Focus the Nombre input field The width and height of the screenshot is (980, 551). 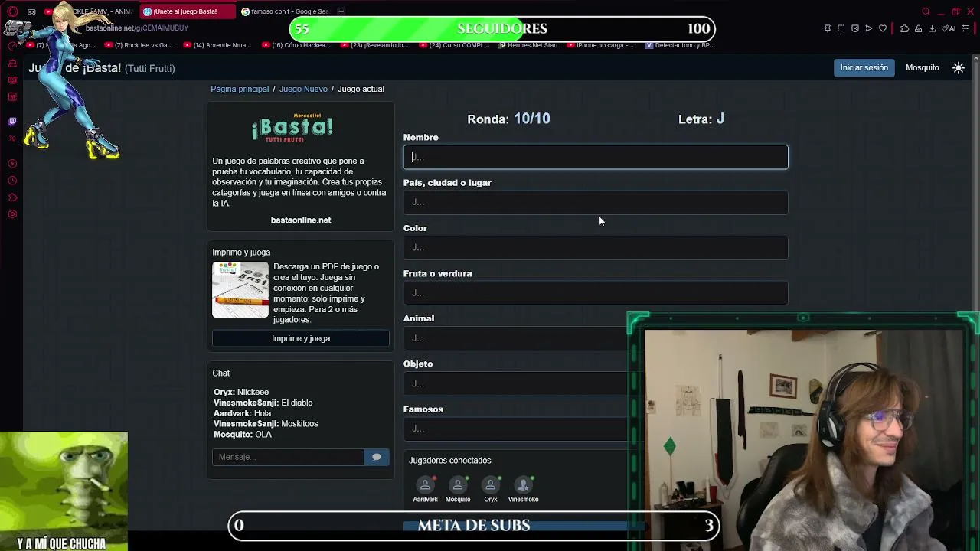pyautogui.click(x=596, y=157)
